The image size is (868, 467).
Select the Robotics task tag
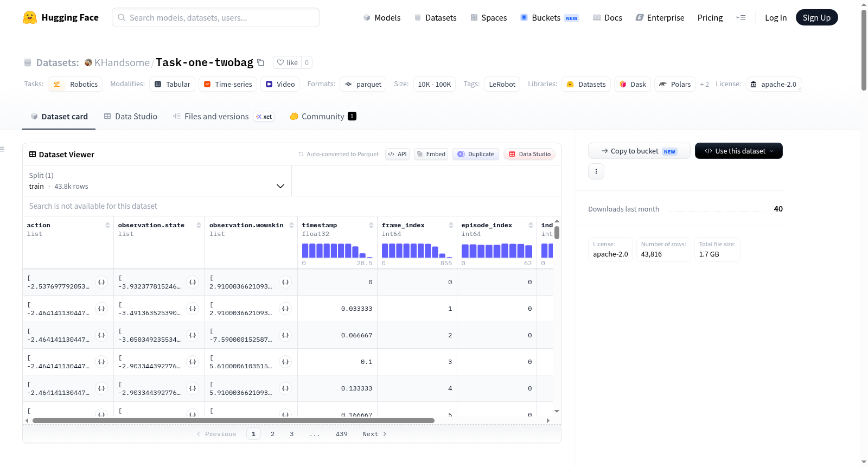[75, 84]
